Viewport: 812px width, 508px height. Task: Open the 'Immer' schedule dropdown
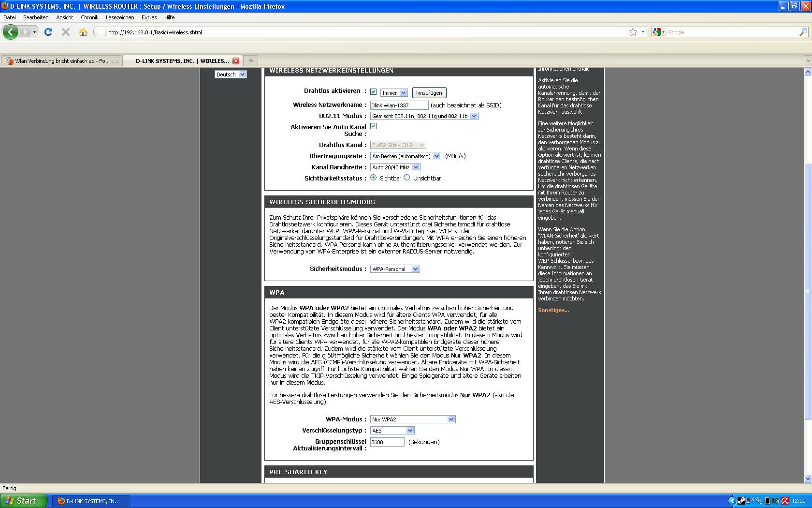point(394,93)
